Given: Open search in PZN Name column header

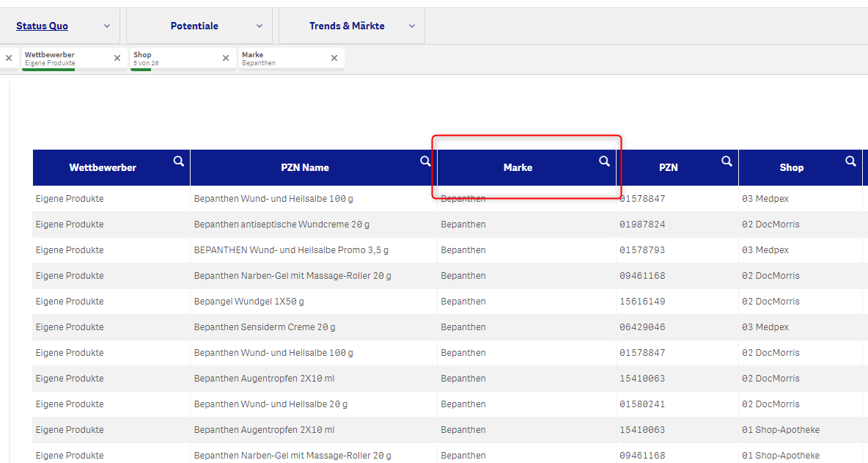Looking at the screenshot, I should 425,161.
